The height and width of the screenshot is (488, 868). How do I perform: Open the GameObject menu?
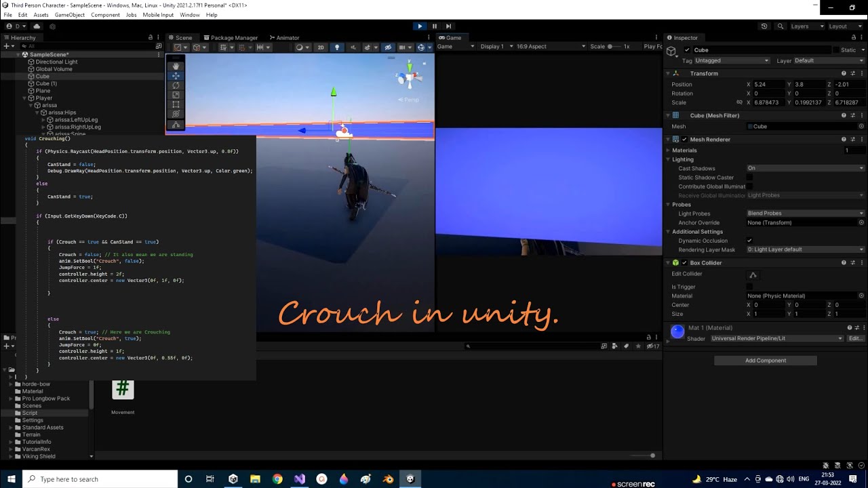[x=70, y=15]
